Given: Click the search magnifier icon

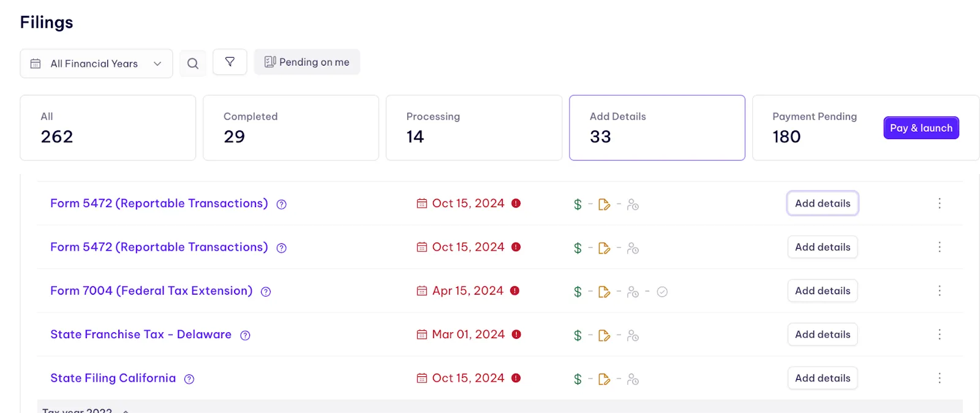Looking at the screenshot, I should coord(193,63).
